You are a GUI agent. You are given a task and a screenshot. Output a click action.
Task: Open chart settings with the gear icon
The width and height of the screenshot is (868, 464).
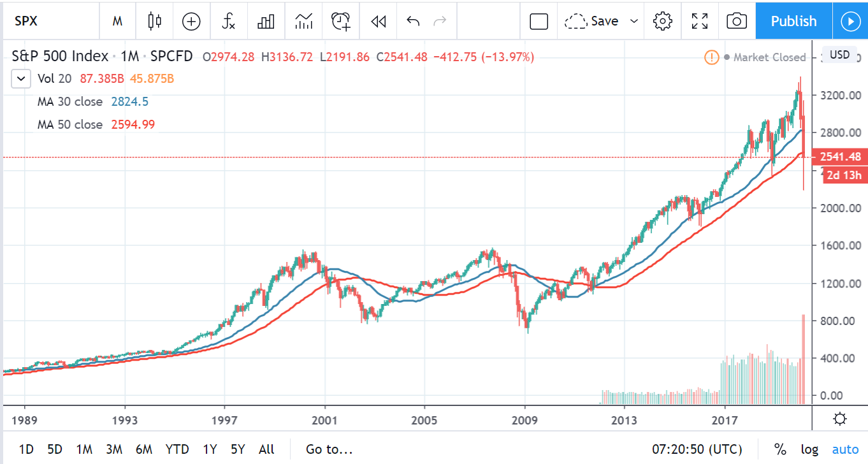(x=662, y=21)
